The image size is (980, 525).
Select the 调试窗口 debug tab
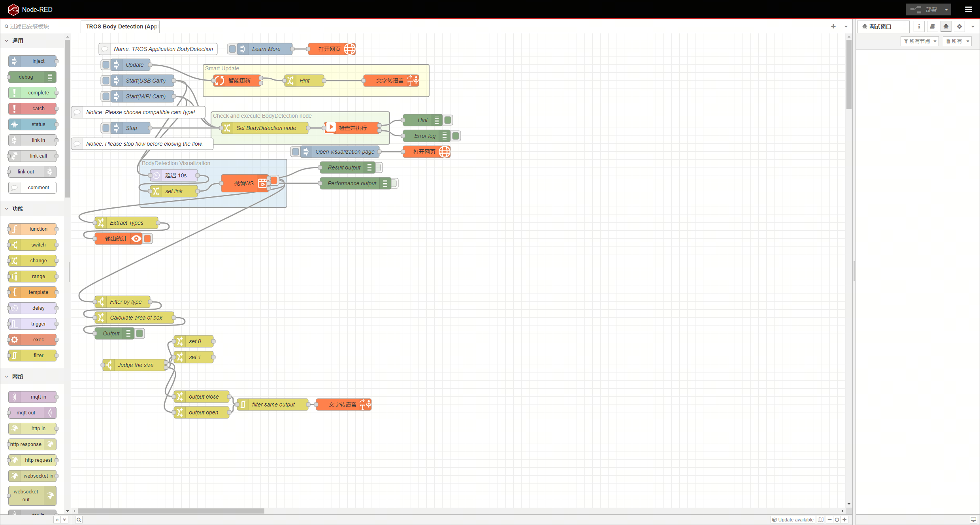click(x=880, y=26)
